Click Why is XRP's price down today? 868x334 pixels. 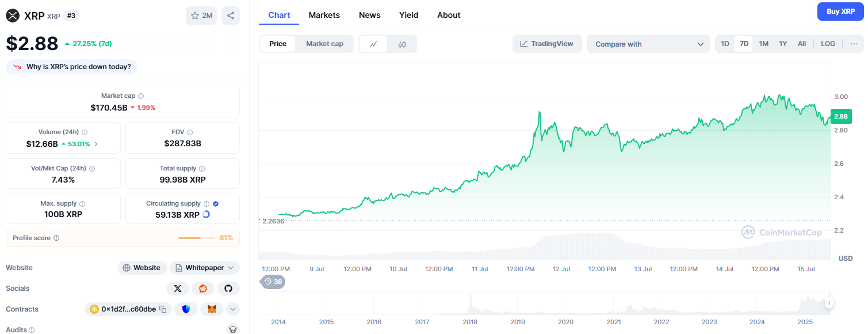click(x=72, y=67)
